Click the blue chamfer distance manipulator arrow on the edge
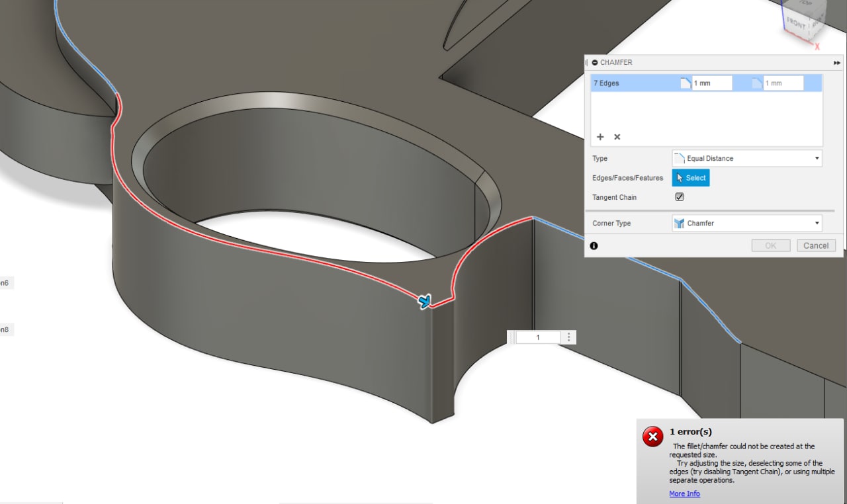 coord(425,302)
